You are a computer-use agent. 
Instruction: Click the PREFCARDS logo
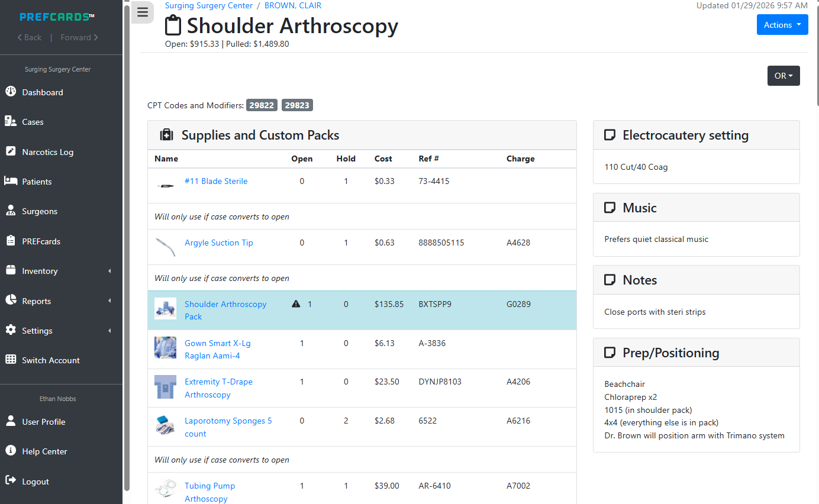click(x=57, y=17)
